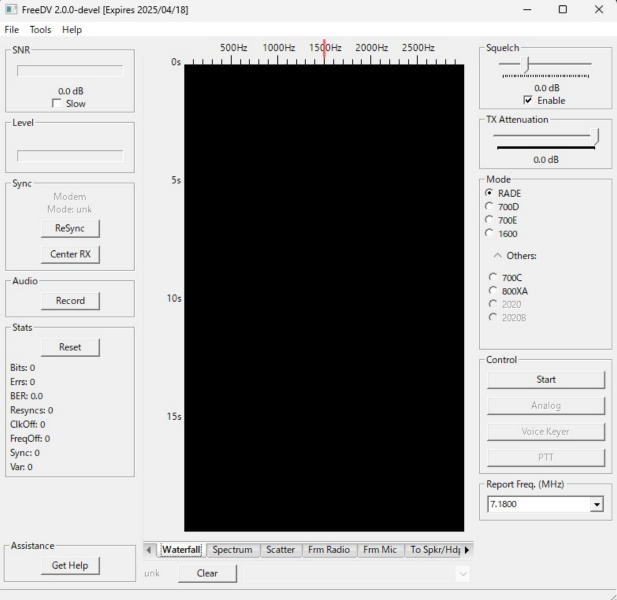The image size is (617, 600).
Task: Expand the dropdown next to Clear button
Action: pyautogui.click(x=462, y=574)
